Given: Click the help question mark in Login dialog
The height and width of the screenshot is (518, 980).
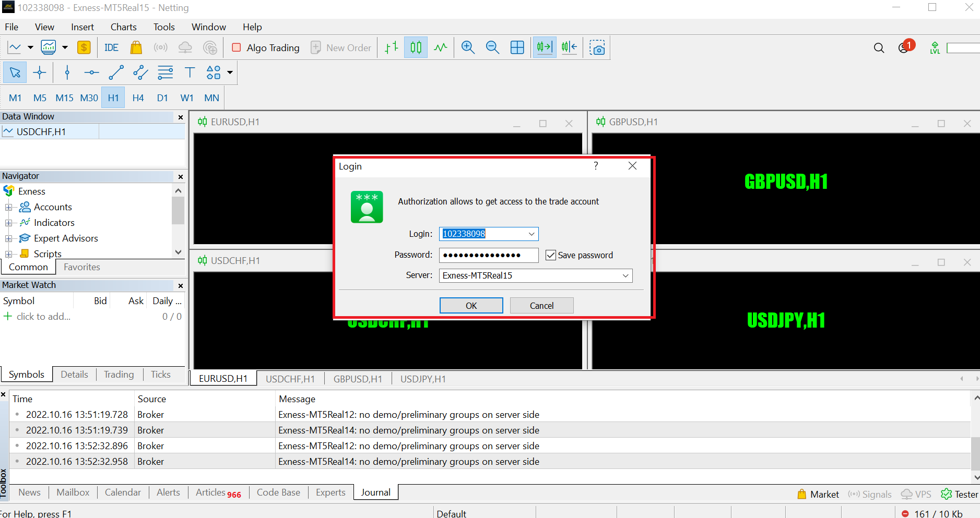Looking at the screenshot, I should coord(596,166).
